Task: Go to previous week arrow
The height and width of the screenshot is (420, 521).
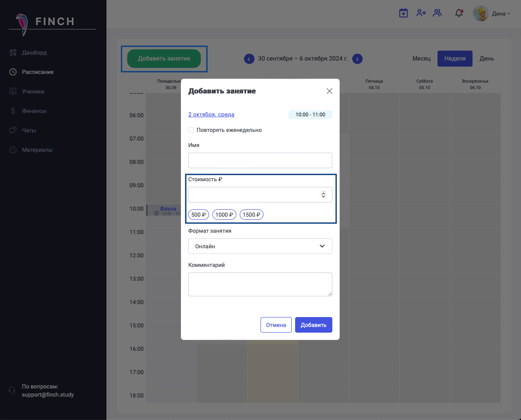Action: coord(249,59)
